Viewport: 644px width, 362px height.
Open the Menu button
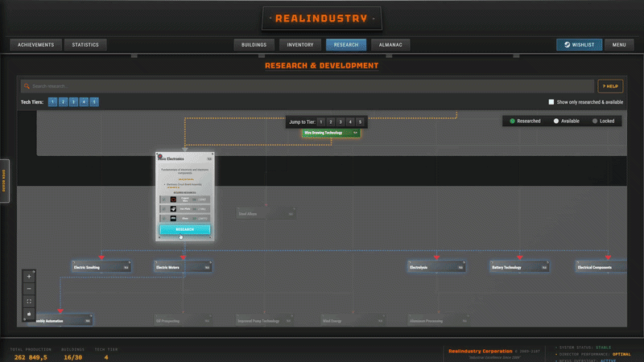tap(619, 45)
